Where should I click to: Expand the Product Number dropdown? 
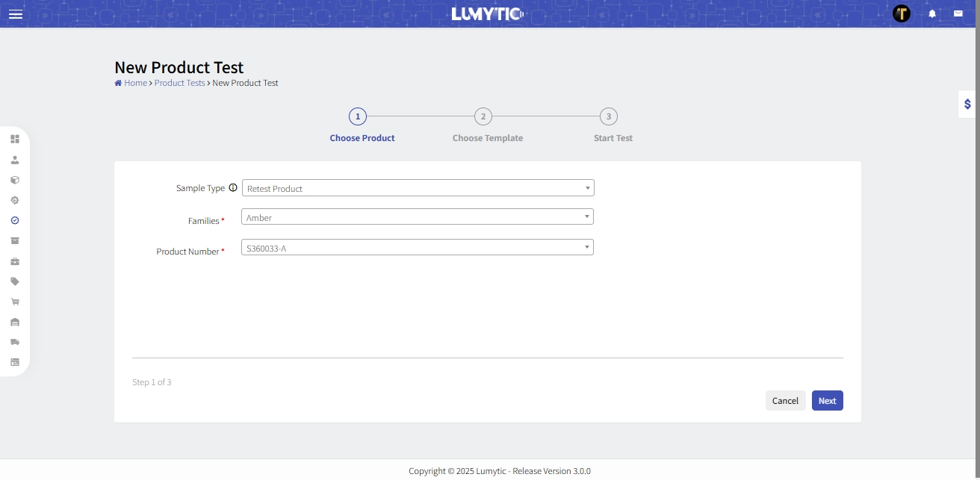[x=418, y=248]
